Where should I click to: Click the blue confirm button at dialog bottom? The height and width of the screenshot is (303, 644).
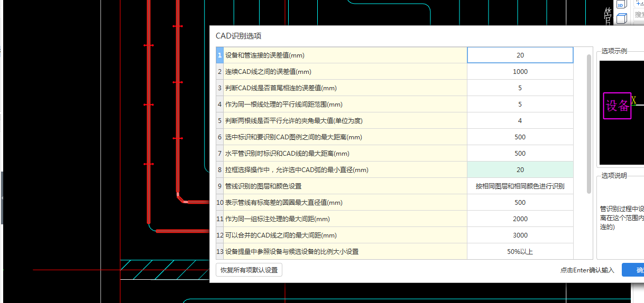(633, 270)
